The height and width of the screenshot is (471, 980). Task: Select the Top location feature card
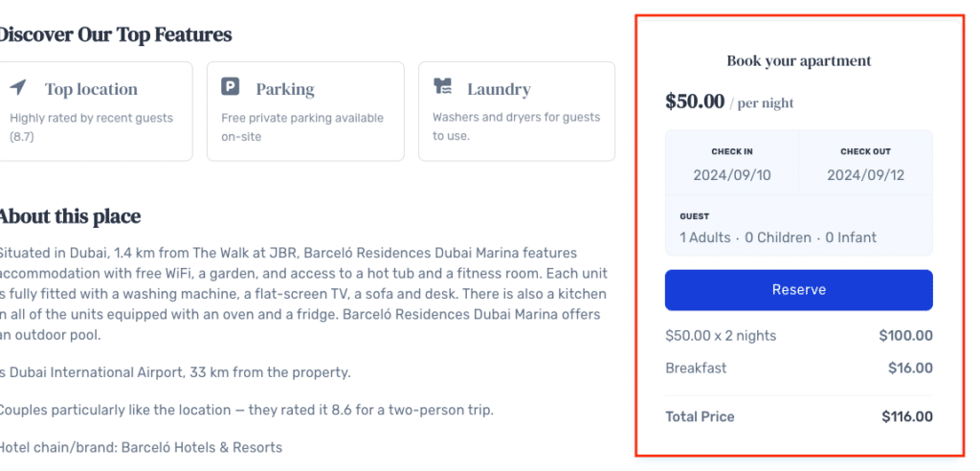coord(95,111)
